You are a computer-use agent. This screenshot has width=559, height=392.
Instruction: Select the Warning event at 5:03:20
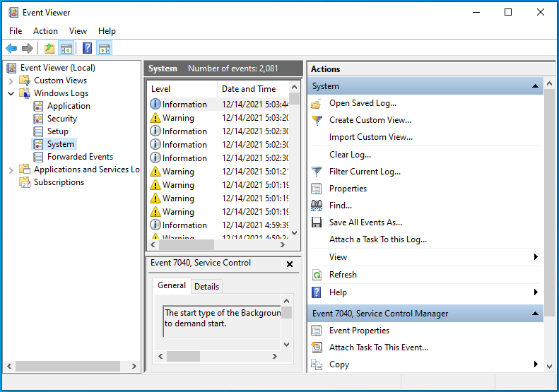[218, 118]
